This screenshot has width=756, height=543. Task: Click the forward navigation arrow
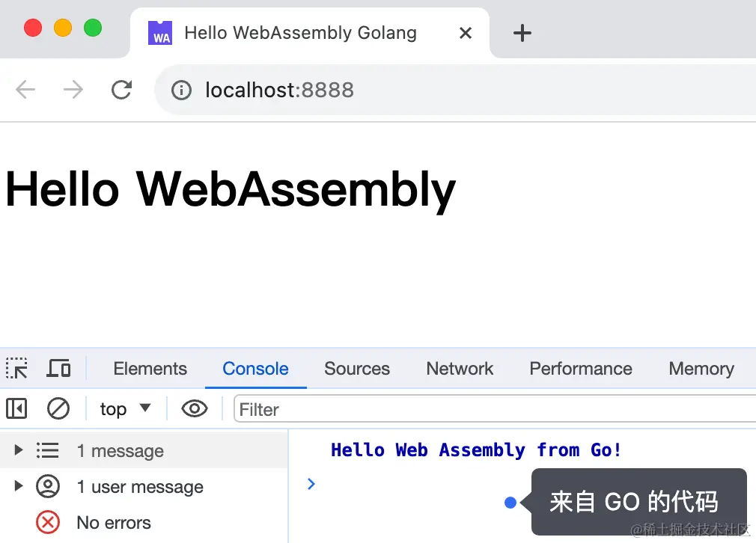[x=73, y=89]
